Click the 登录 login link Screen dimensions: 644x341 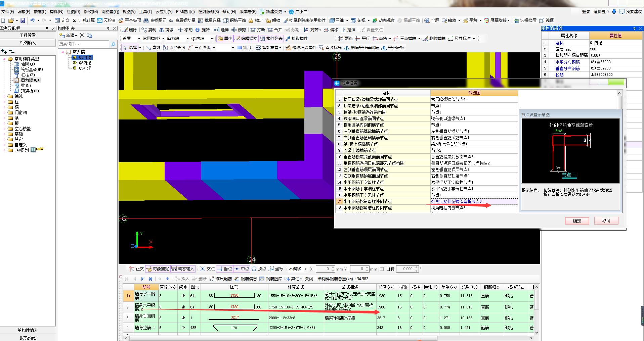(586, 11)
